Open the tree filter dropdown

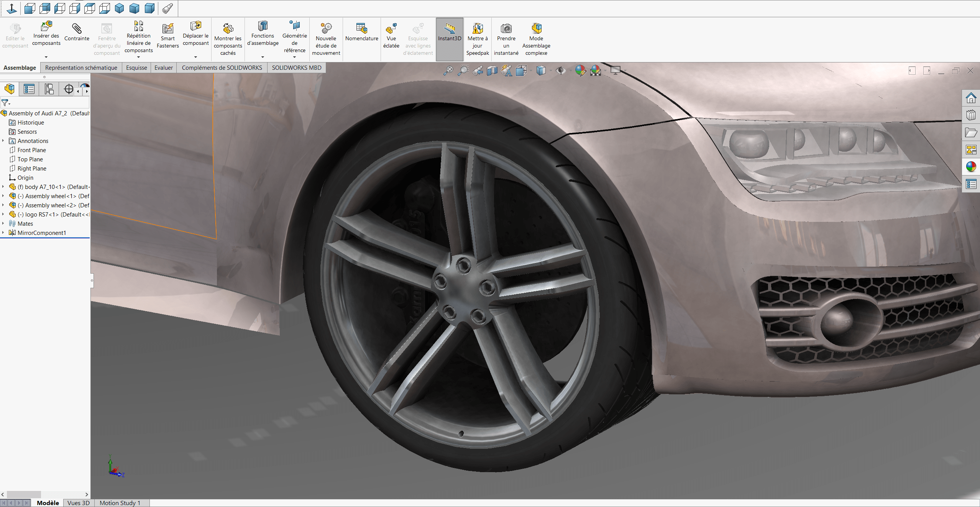[6, 103]
